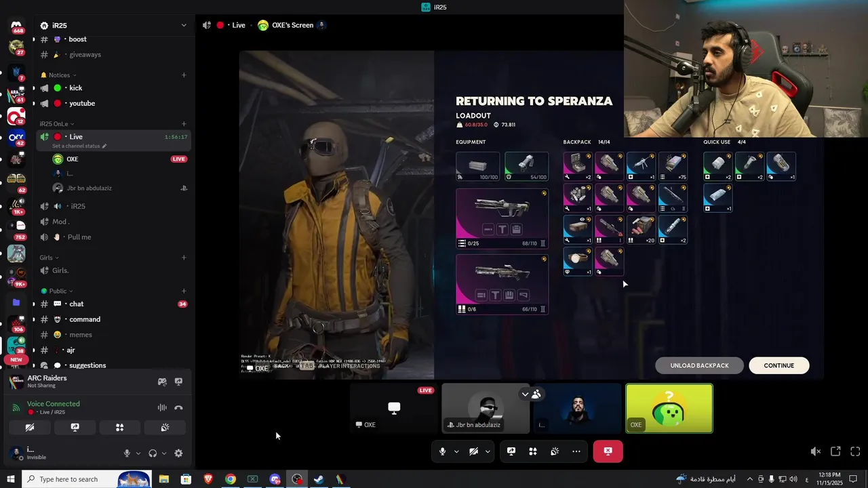Collapse the Public category
This screenshot has width=868, height=488.
pyautogui.click(x=57, y=291)
